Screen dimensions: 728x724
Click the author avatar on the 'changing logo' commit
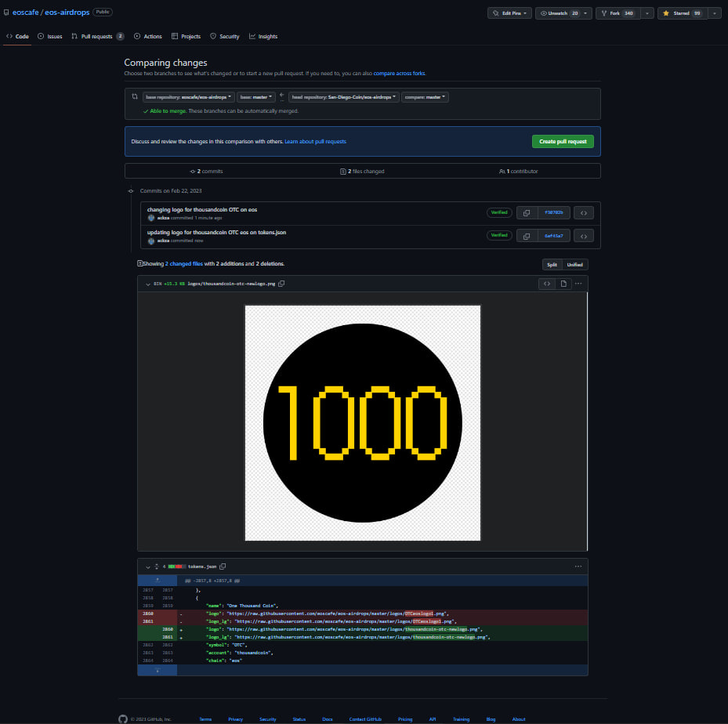coord(151,218)
